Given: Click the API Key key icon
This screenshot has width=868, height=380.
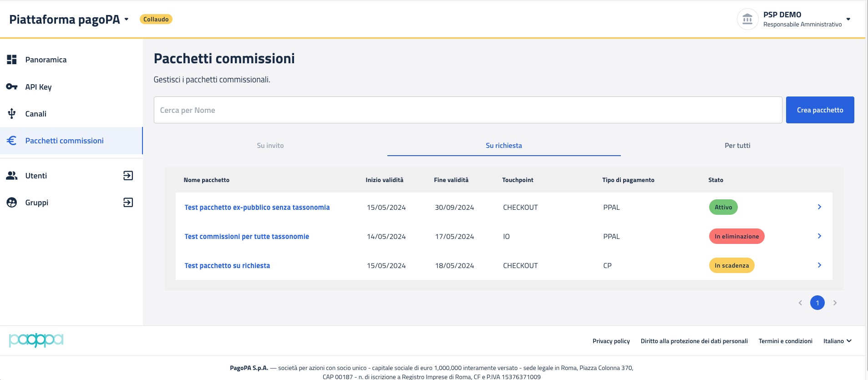Looking at the screenshot, I should (x=12, y=86).
